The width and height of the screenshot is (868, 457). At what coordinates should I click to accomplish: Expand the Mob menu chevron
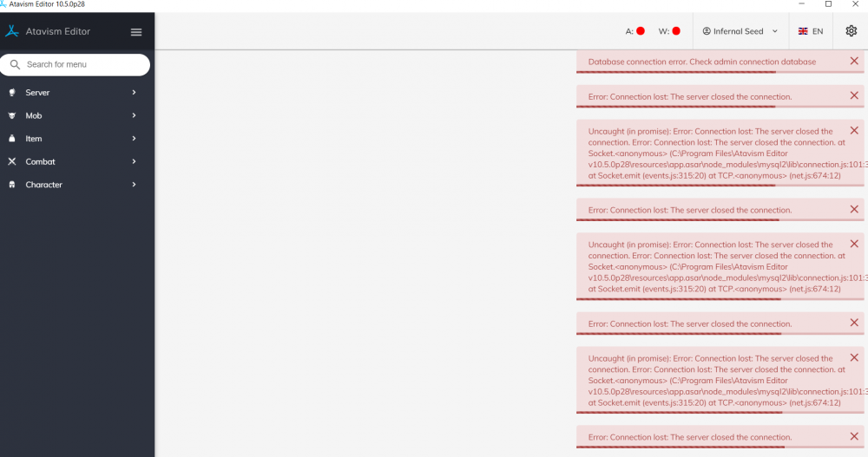pyautogui.click(x=134, y=115)
